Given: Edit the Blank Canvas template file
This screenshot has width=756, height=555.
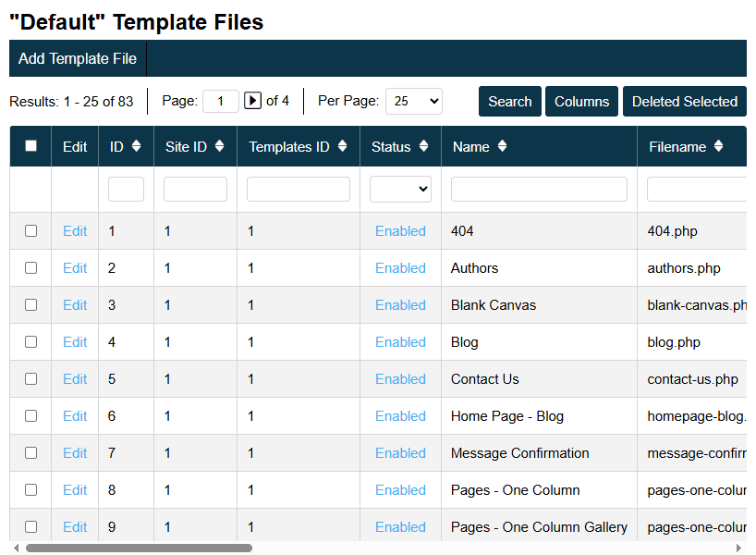Looking at the screenshot, I should [75, 305].
